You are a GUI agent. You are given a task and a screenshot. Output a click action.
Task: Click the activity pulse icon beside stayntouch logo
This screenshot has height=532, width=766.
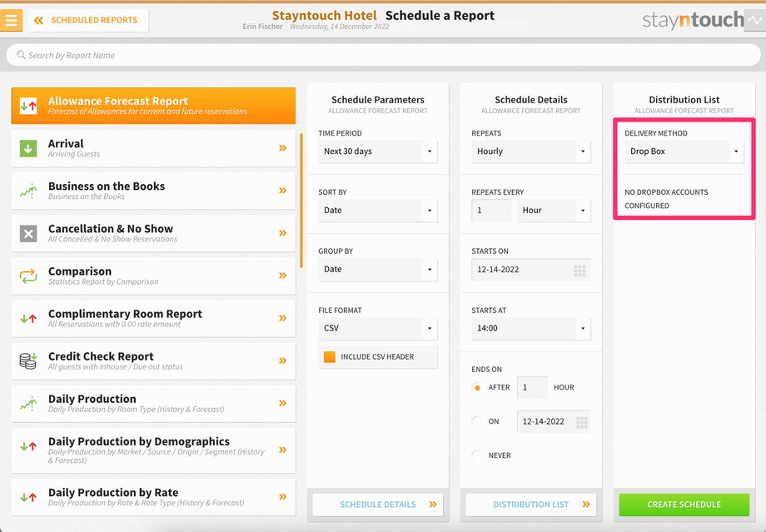click(755, 20)
